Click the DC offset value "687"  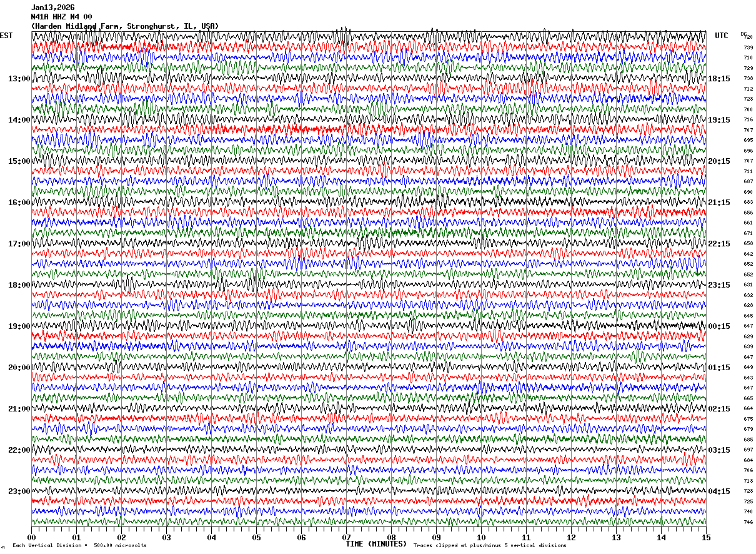click(x=748, y=182)
